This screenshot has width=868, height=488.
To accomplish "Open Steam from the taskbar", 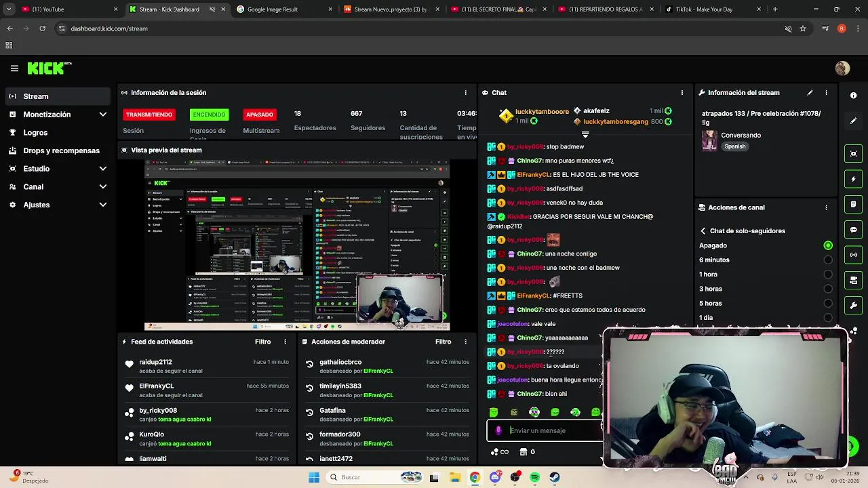I will (x=555, y=477).
